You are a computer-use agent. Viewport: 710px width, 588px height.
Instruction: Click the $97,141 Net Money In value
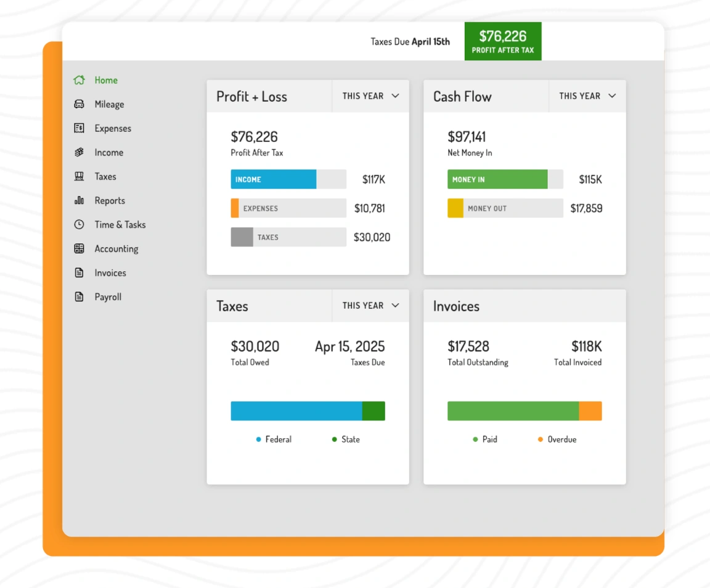tap(467, 137)
